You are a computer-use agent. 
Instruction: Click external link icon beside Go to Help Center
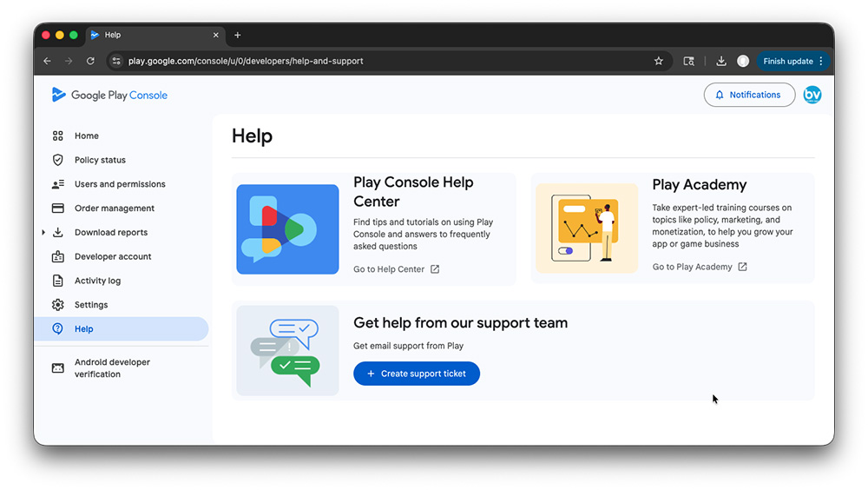(x=435, y=268)
